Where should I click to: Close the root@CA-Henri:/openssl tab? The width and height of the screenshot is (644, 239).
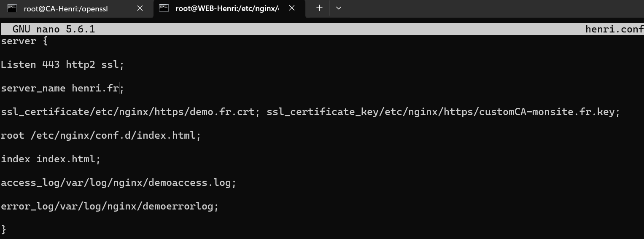[x=140, y=8]
